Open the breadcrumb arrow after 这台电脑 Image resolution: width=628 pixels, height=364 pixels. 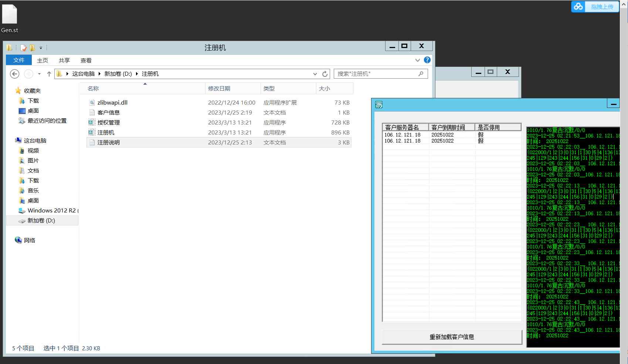pos(99,74)
